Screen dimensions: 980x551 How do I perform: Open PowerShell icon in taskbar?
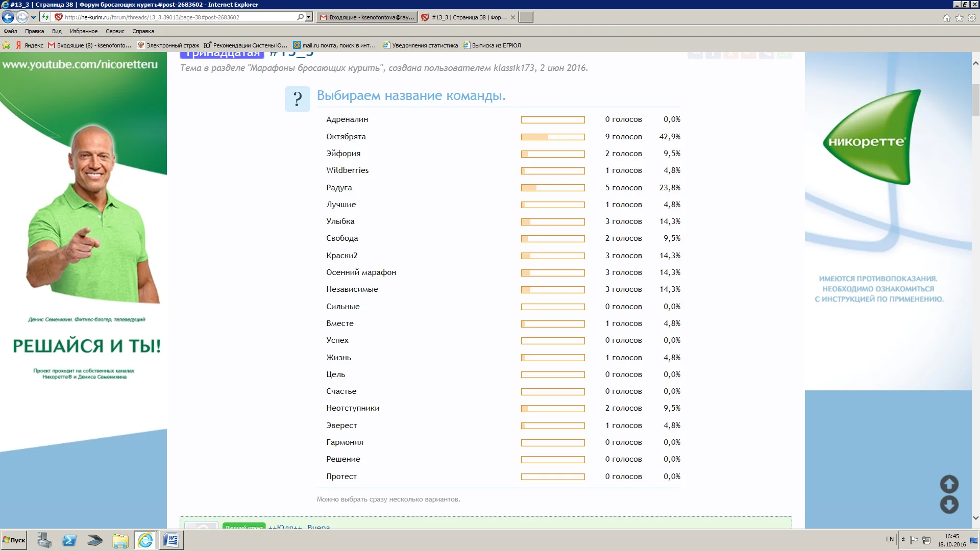[69, 540]
